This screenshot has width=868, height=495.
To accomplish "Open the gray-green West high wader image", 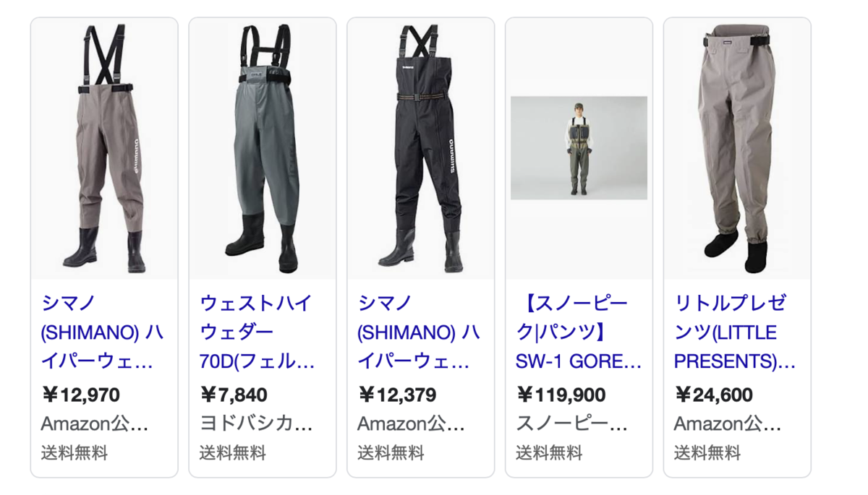I will pyautogui.click(x=263, y=148).
